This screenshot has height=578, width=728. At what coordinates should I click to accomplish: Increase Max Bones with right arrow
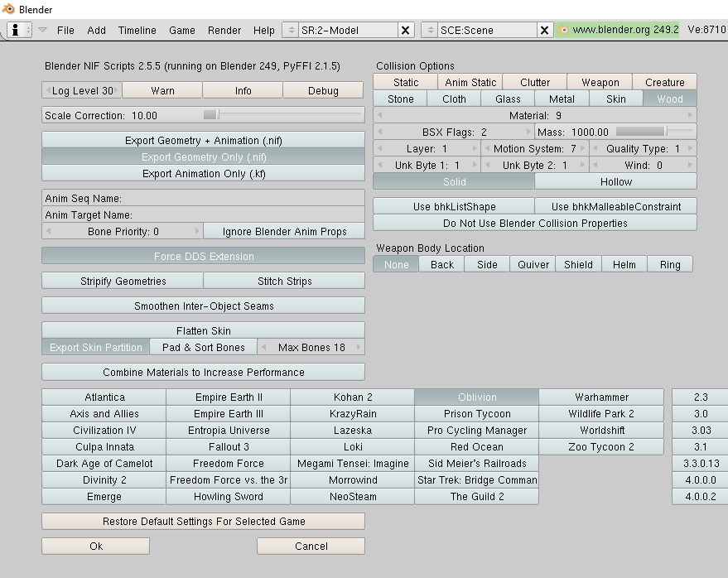click(359, 347)
